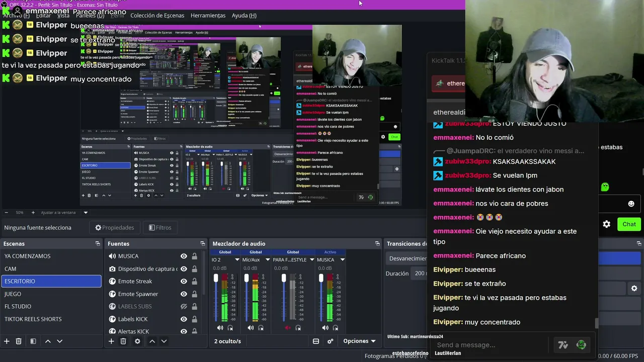Select the FL STUDIO scene
This screenshot has width=644, height=362.
point(51,306)
